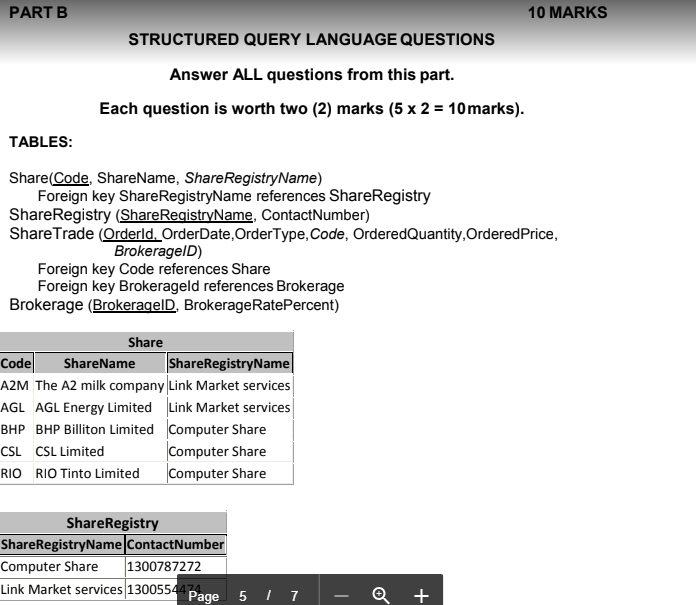Click the 'CSL' code cell
The image size is (696, 605).
pos(11,451)
